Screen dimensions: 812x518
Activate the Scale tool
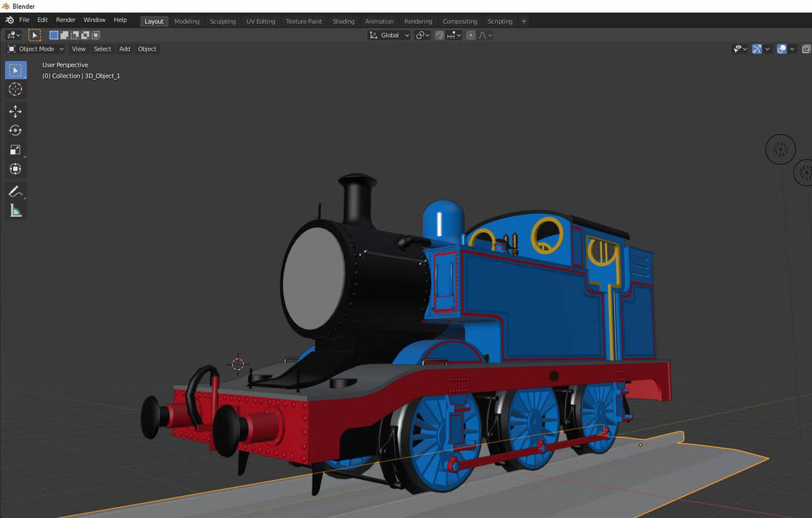(15, 149)
